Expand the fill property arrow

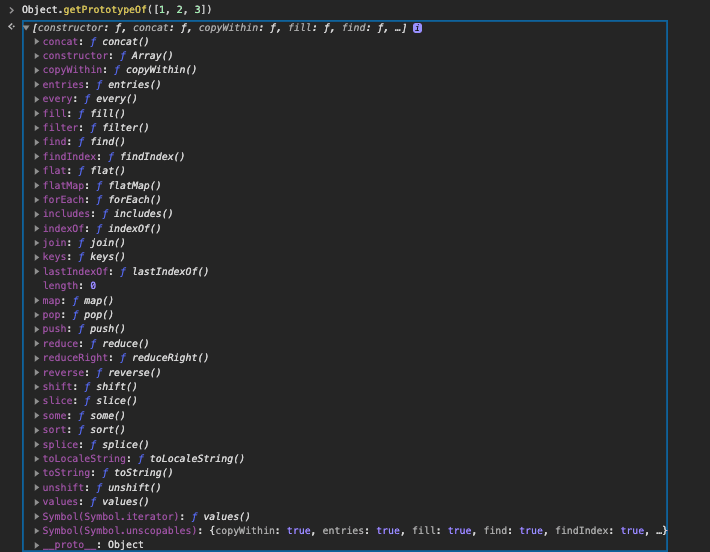coord(37,113)
